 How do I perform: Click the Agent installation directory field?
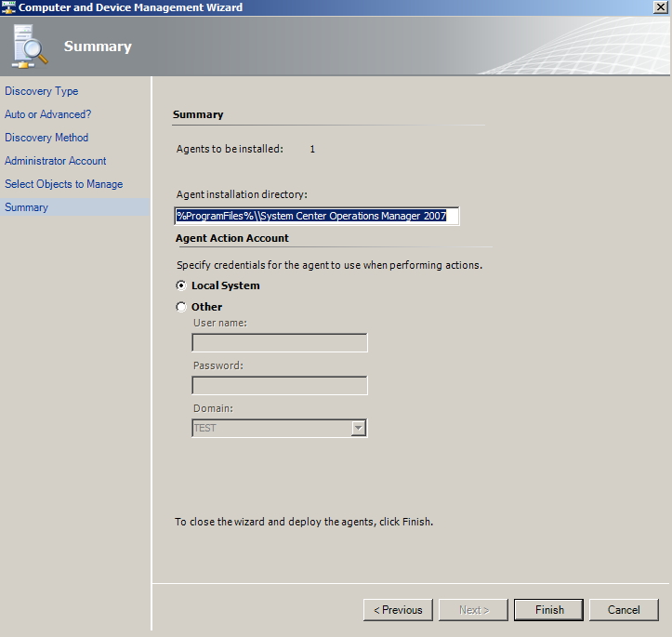(316, 216)
